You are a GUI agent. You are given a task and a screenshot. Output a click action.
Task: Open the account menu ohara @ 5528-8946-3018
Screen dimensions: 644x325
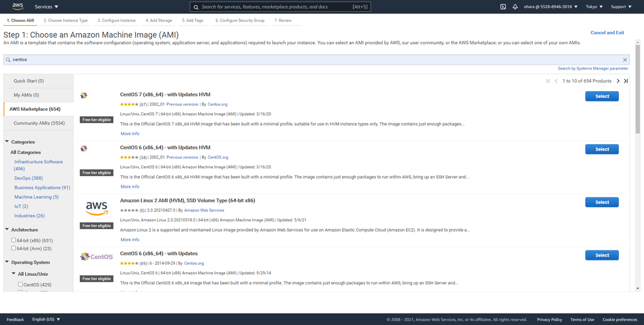pyautogui.click(x=551, y=7)
